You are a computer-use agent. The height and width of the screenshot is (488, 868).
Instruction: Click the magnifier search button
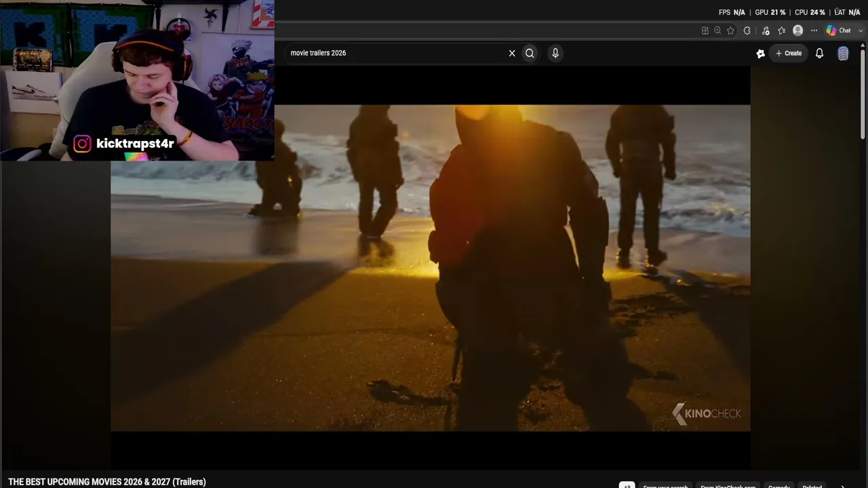530,53
